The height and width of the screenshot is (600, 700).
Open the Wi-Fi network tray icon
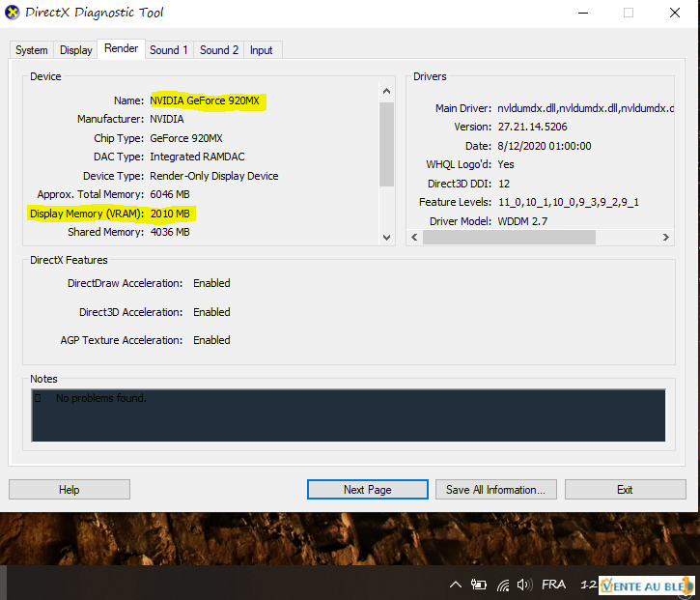point(503,585)
